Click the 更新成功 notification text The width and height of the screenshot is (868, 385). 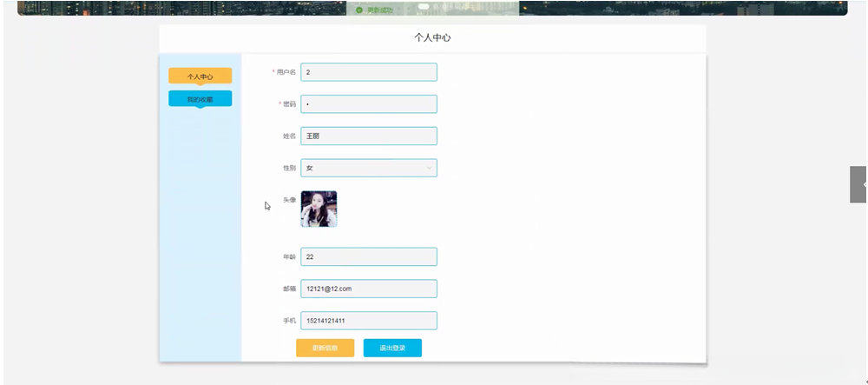coord(380,10)
